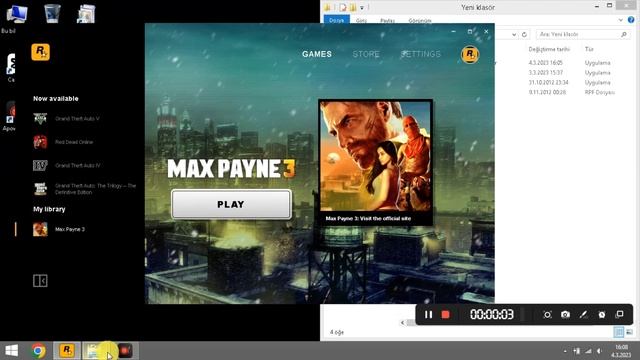Click the Max Payne 3 library thumbnail icon
Image resolution: width=640 pixels, height=360 pixels.
(40, 229)
